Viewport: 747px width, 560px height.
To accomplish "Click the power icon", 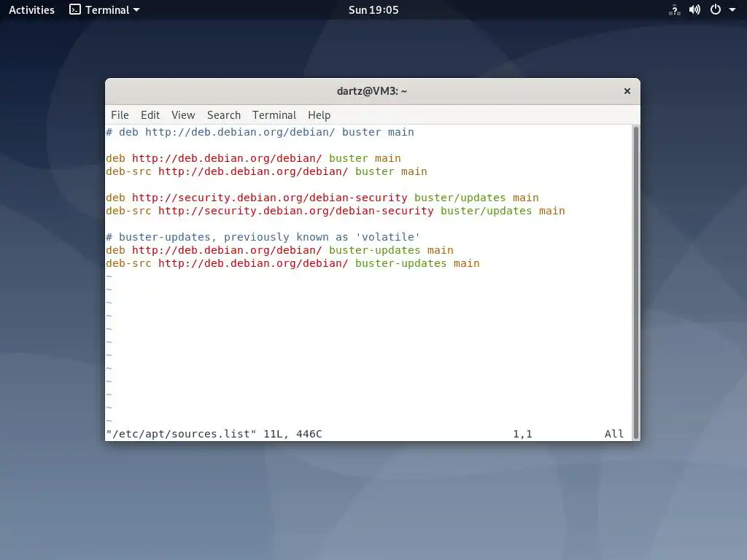I will [715, 9].
